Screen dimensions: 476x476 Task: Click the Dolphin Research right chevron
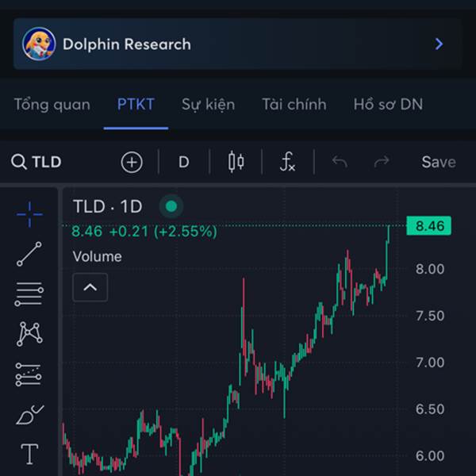(439, 44)
